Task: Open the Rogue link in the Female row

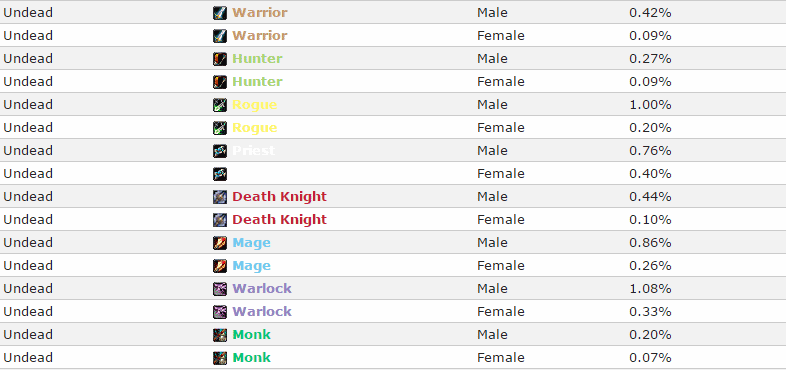Action: (x=255, y=128)
